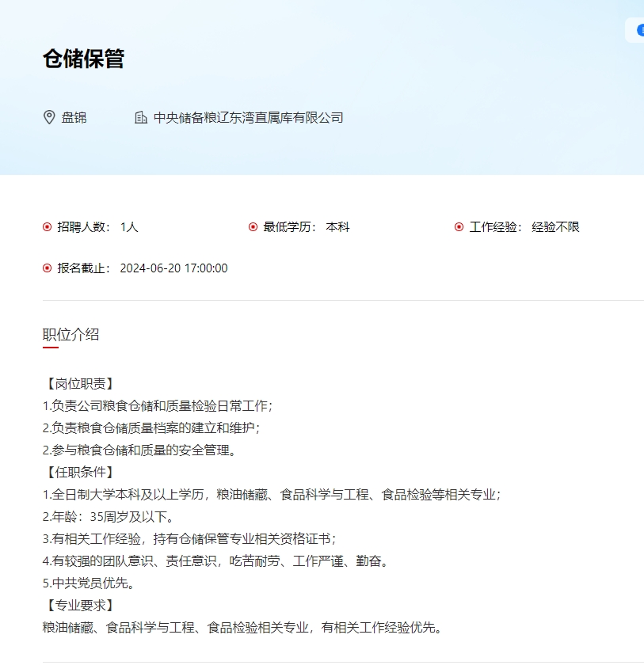Click the 本科 education value

point(337,227)
